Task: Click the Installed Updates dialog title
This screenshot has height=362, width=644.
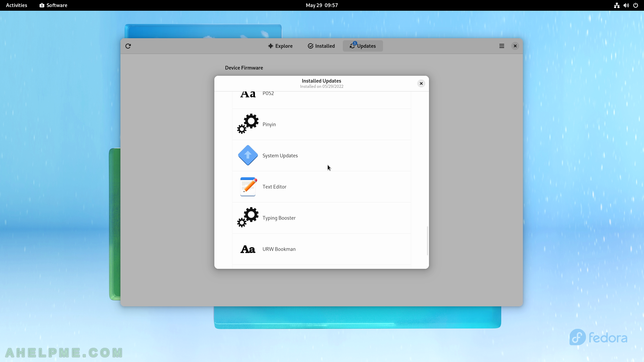Action: pos(321,81)
